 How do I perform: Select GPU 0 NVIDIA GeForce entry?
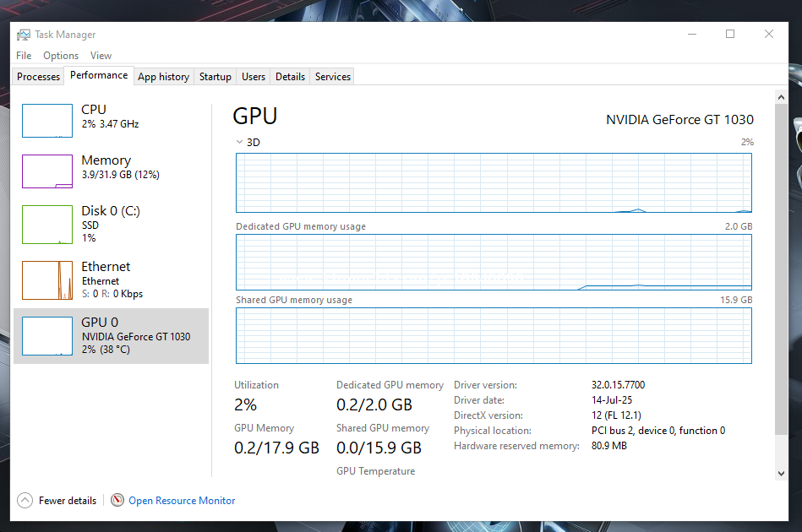(x=111, y=335)
